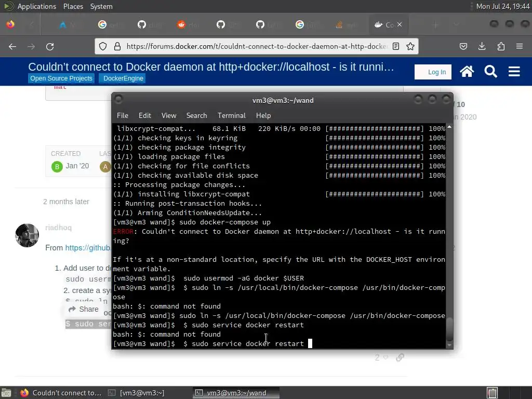Reload the page with the refresh icon

click(x=50, y=46)
